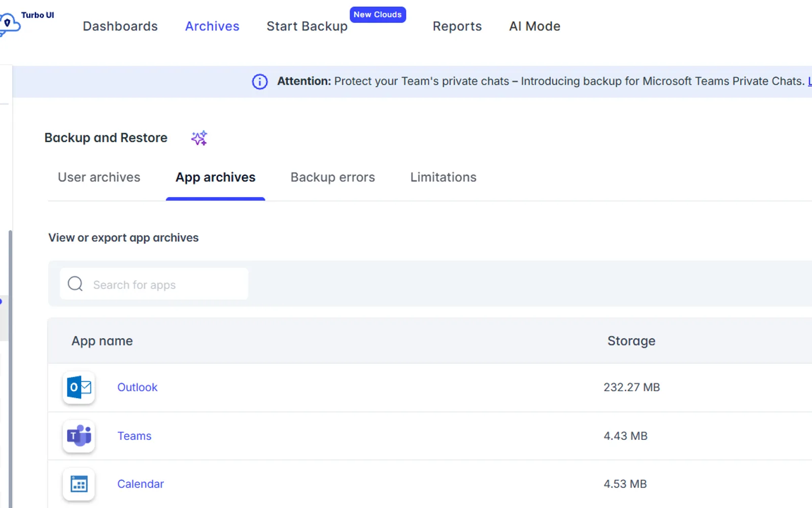Click the magnifier icon in search box
The image size is (812, 508).
[x=75, y=283]
